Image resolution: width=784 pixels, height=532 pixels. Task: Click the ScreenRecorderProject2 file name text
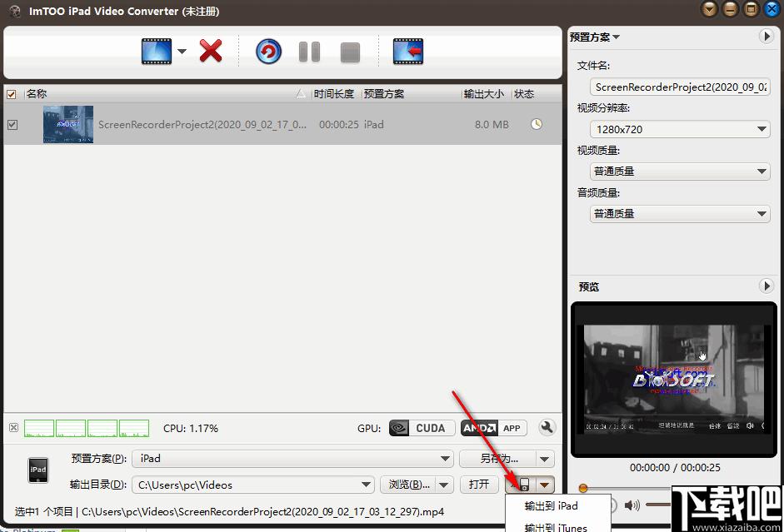tap(202, 124)
